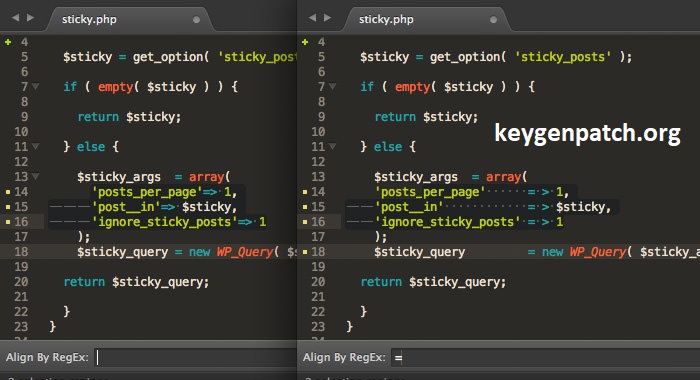The image size is (700, 380).
Task: Click line number 9 in the left pane
Action: tap(25, 117)
